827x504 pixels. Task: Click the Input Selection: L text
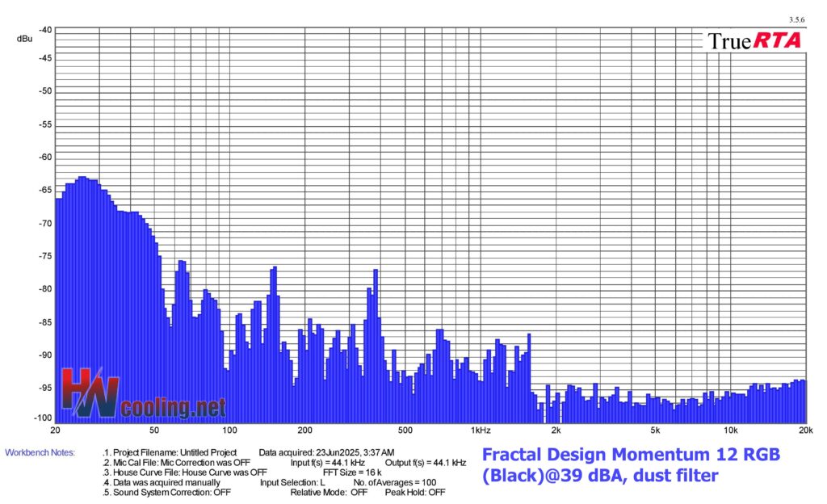tap(292, 482)
